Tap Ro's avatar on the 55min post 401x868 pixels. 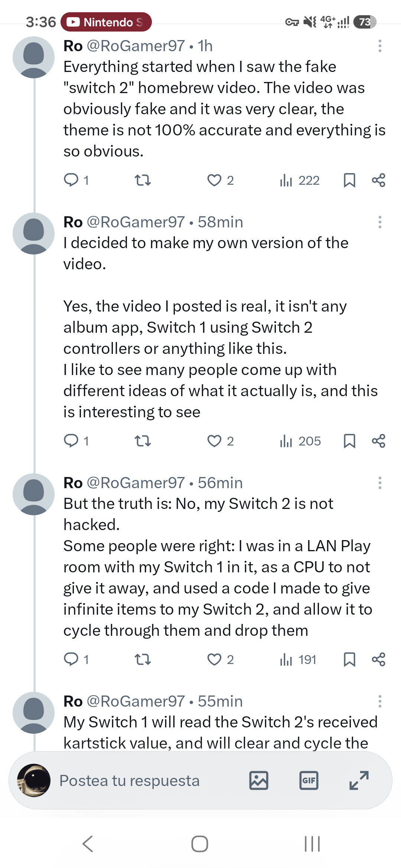33,713
